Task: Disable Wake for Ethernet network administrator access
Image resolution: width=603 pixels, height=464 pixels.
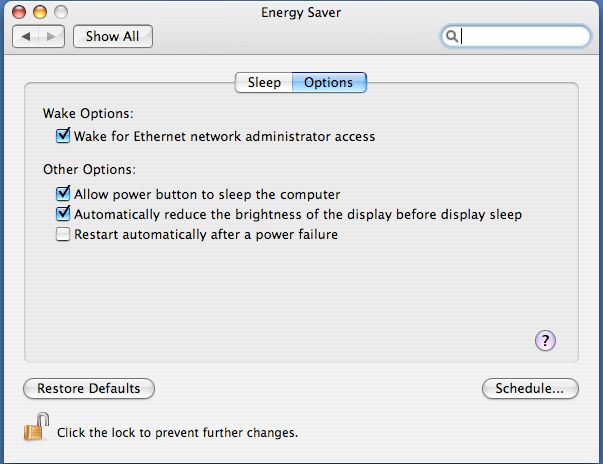Action: coord(64,136)
